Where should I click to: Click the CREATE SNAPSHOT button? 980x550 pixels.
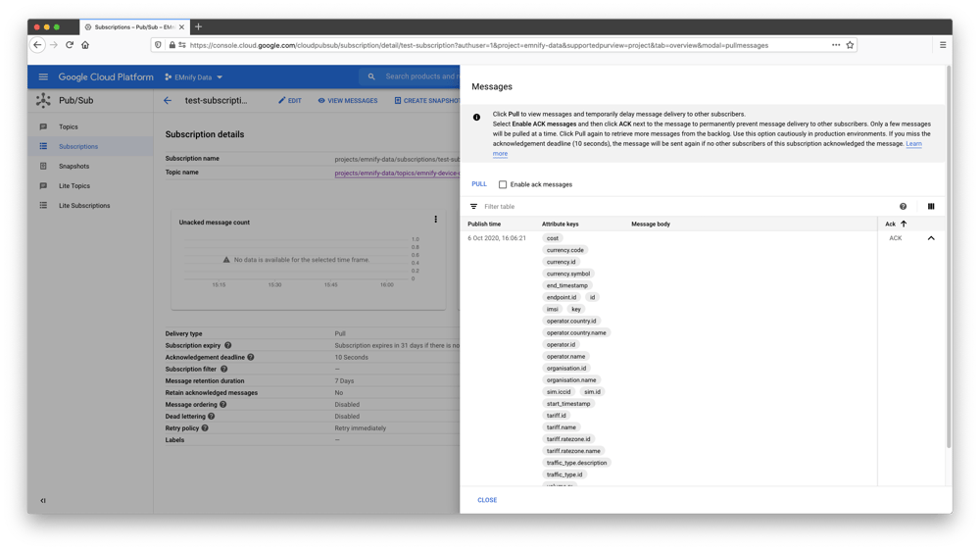tap(427, 101)
